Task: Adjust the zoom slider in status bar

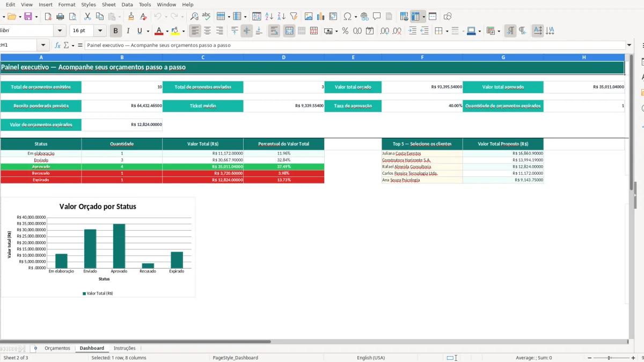Action: 609,358
